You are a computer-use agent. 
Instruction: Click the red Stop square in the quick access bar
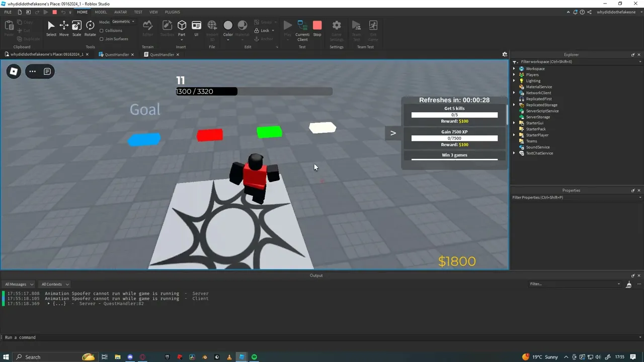tap(54, 12)
